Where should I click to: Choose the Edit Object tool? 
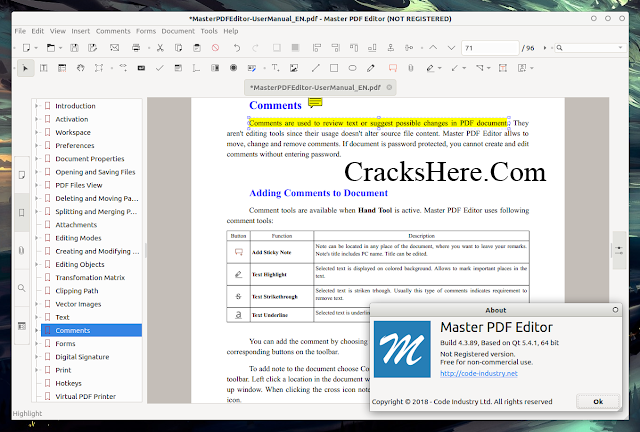pos(99,68)
